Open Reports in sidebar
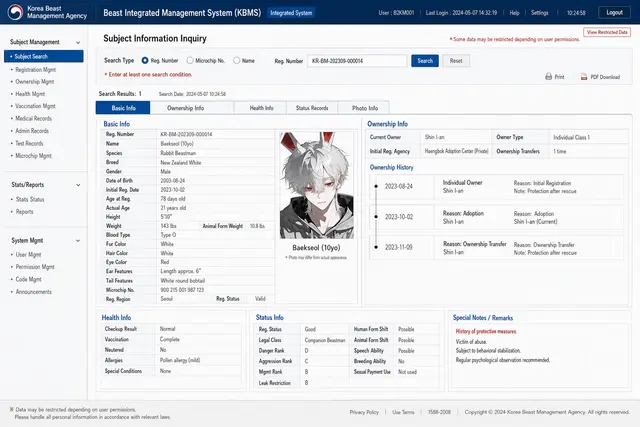Screen dimensions: 640x427 (x=24, y=211)
